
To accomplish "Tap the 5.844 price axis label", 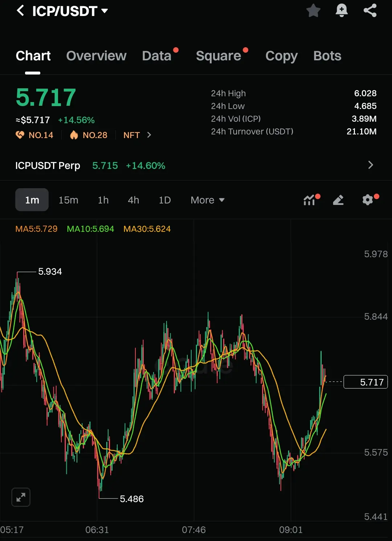I will 376,316.
